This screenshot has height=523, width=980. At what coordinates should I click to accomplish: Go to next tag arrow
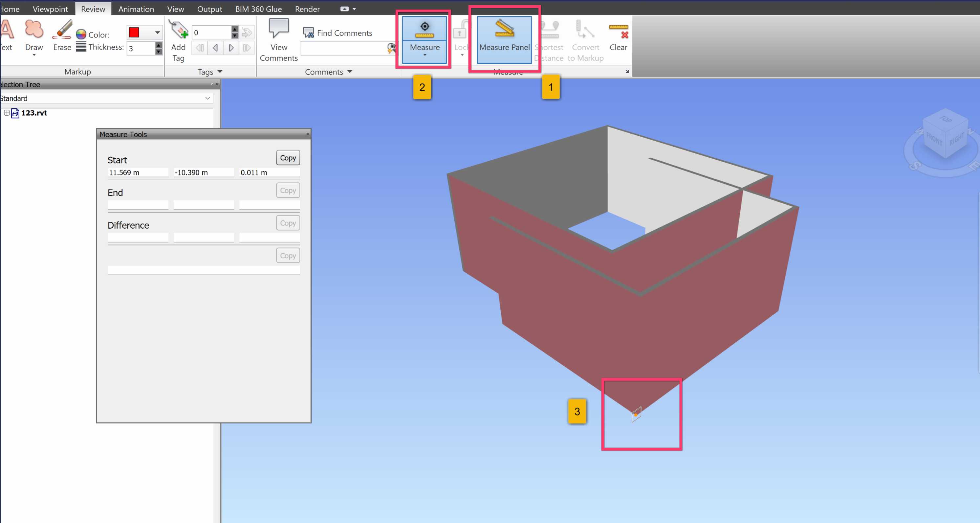231,48
